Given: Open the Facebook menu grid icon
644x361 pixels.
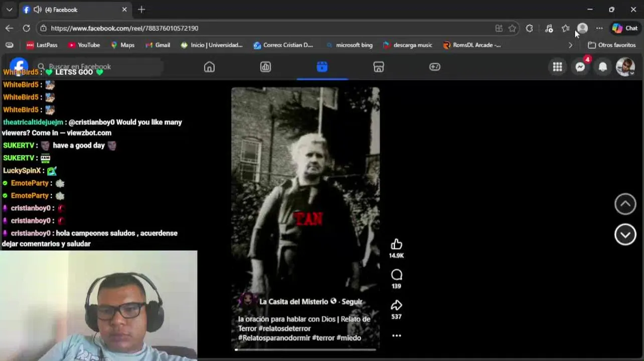Looking at the screenshot, I should [557, 67].
